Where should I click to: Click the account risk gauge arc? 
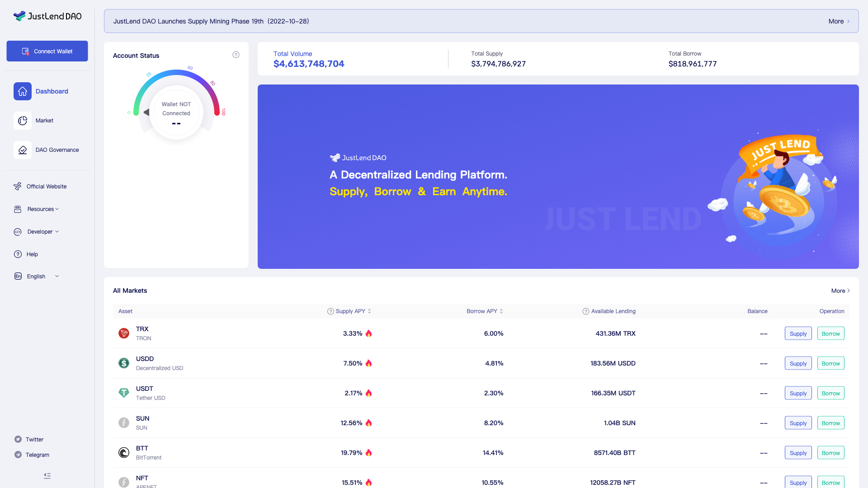tap(176, 73)
